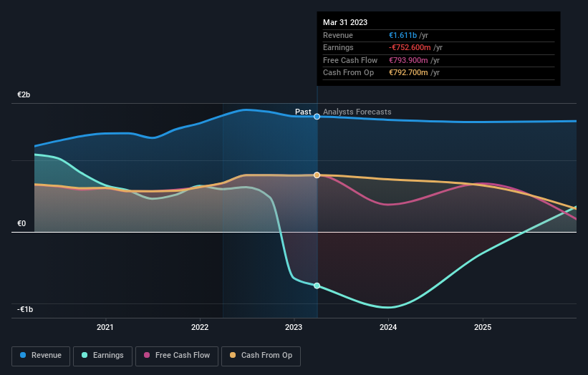This screenshot has height=375, width=588.
Task: Click the Cash From Op label in the tooltip
Action: tap(348, 73)
